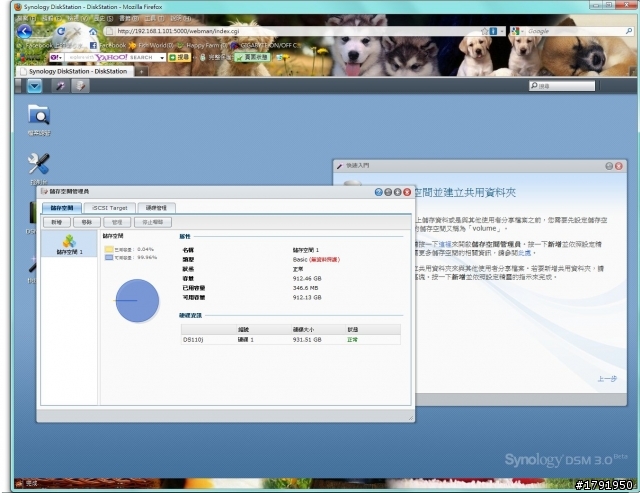Viewport: 640px width, 493px height.
Task: Click the 346.6 MB used capacity value
Action: (x=305, y=288)
